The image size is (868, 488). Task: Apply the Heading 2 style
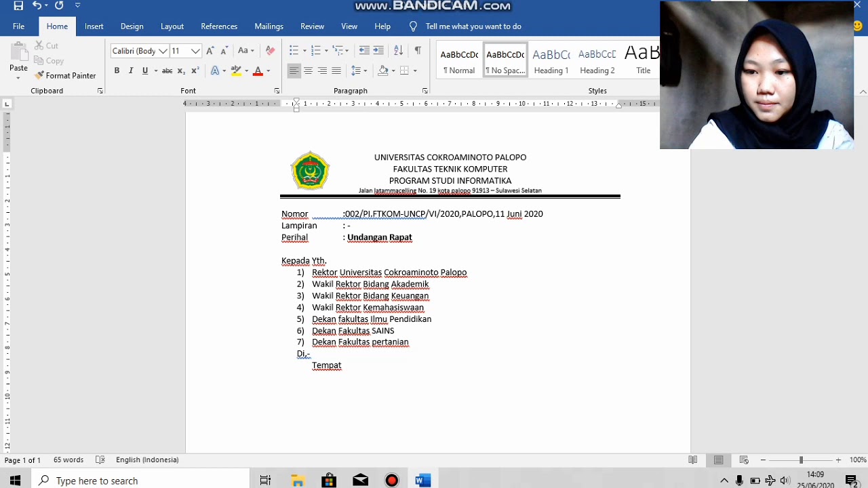(597, 61)
